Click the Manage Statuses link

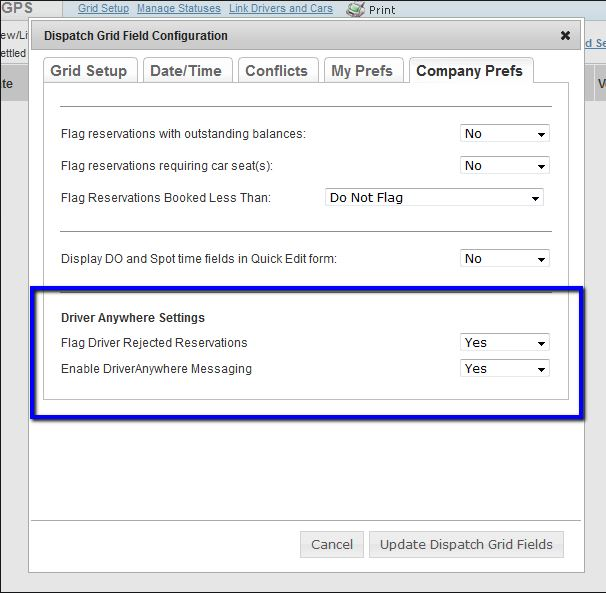point(178,9)
